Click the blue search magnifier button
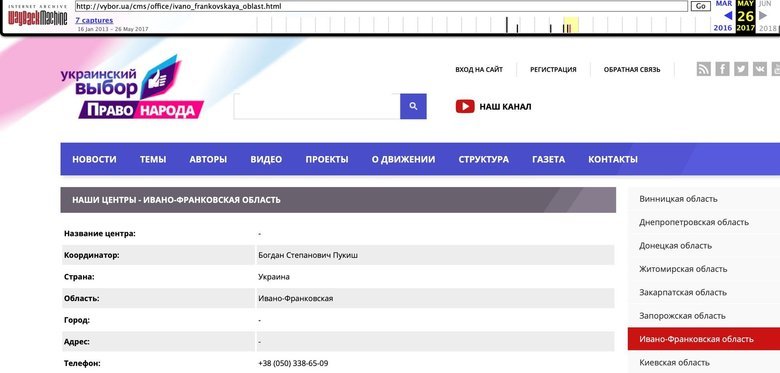780x373 pixels. tap(413, 106)
